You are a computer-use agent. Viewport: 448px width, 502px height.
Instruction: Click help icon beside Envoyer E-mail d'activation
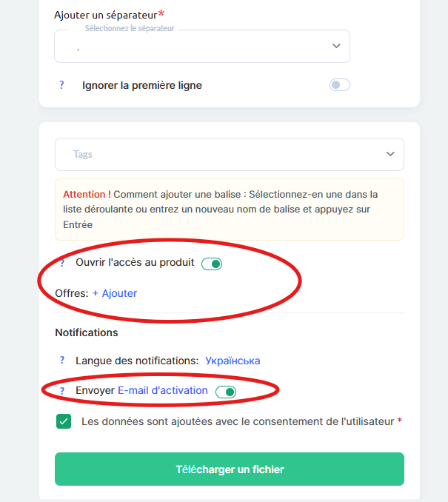62,390
